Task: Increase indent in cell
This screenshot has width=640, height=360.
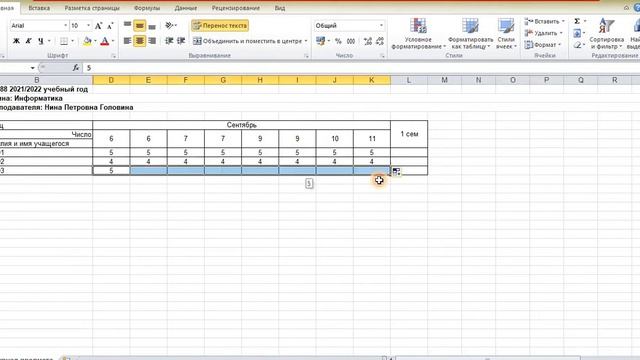Action: [x=181, y=41]
